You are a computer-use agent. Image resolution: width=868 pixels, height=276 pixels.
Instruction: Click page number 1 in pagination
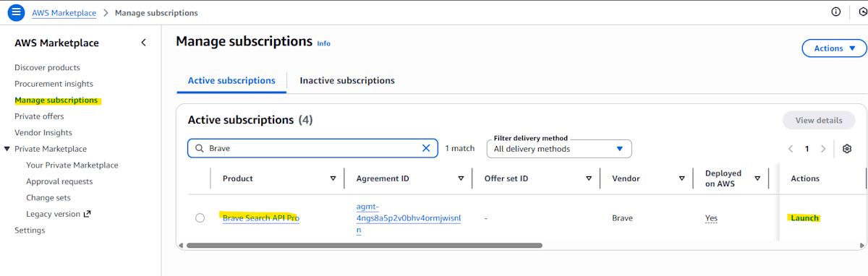(x=807, y=149)
